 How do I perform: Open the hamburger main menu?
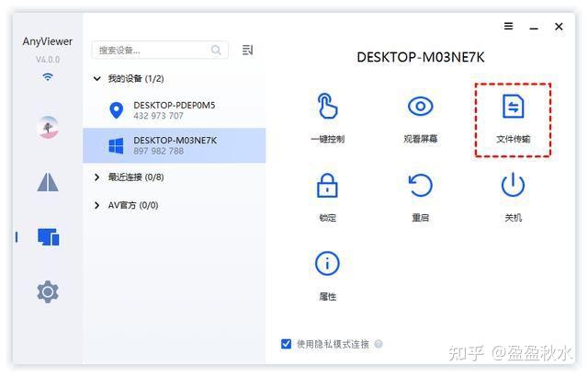pos(508,26)
